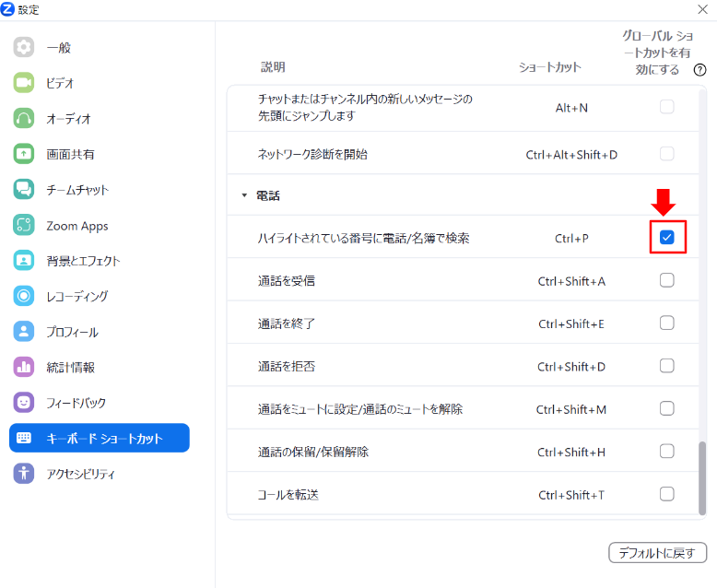Screen dimensions: 717x588
Task: Click the ショートカット column header
Action: (x=549, y=67)
